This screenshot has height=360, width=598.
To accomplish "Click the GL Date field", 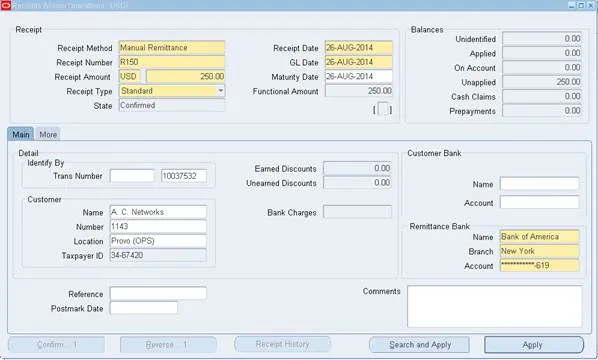I will pyautogui.click(x=358, y=62).
